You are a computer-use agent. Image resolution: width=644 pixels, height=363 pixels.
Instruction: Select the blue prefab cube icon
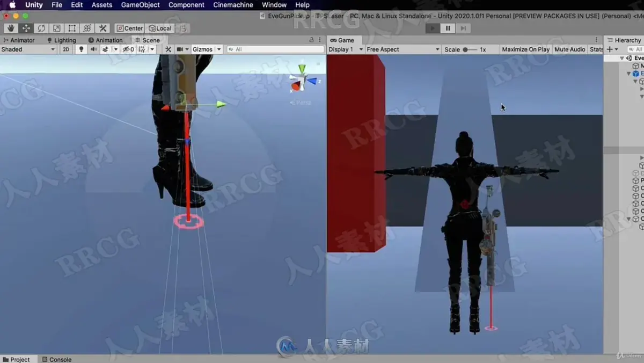(x=636, y=74)
